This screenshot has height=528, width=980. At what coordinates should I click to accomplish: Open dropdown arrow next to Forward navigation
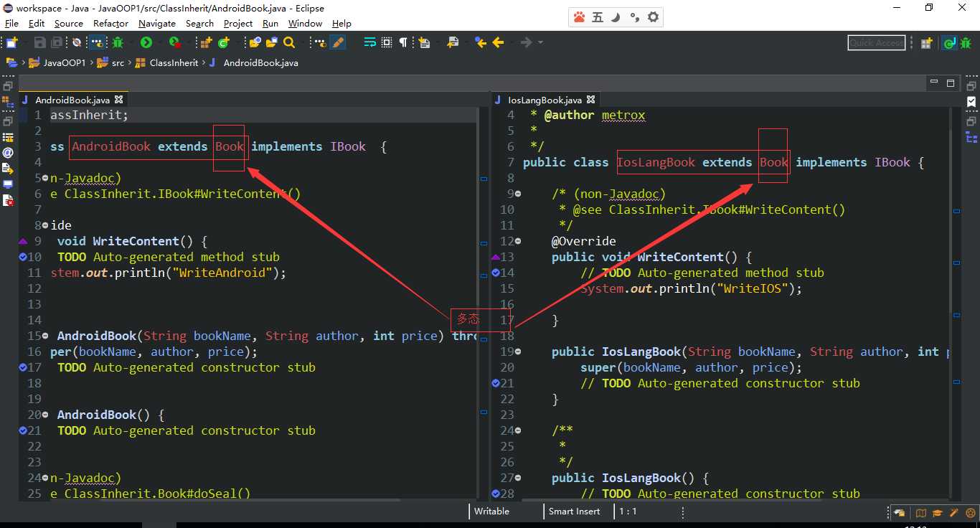[541, 43]
